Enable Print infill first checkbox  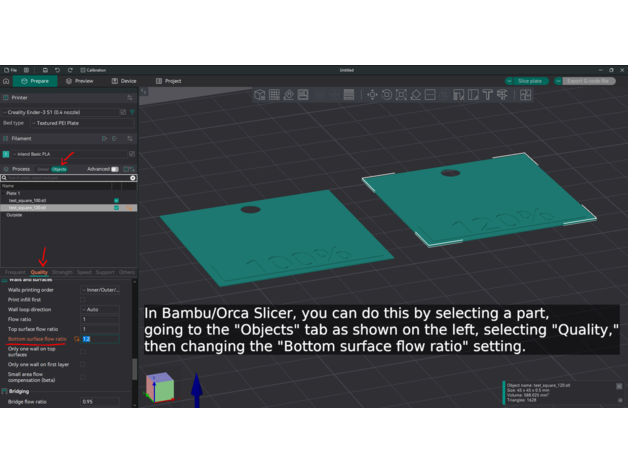[x=84, y=299]
